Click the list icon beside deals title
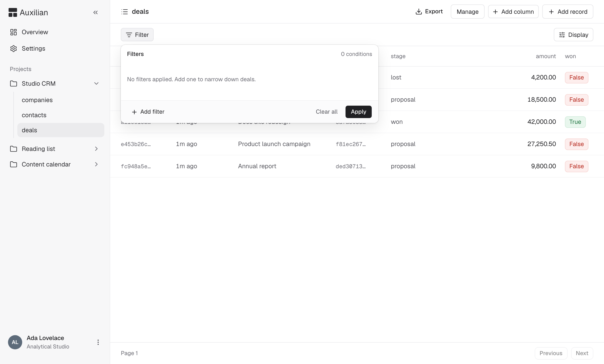 tap(125, 12)
